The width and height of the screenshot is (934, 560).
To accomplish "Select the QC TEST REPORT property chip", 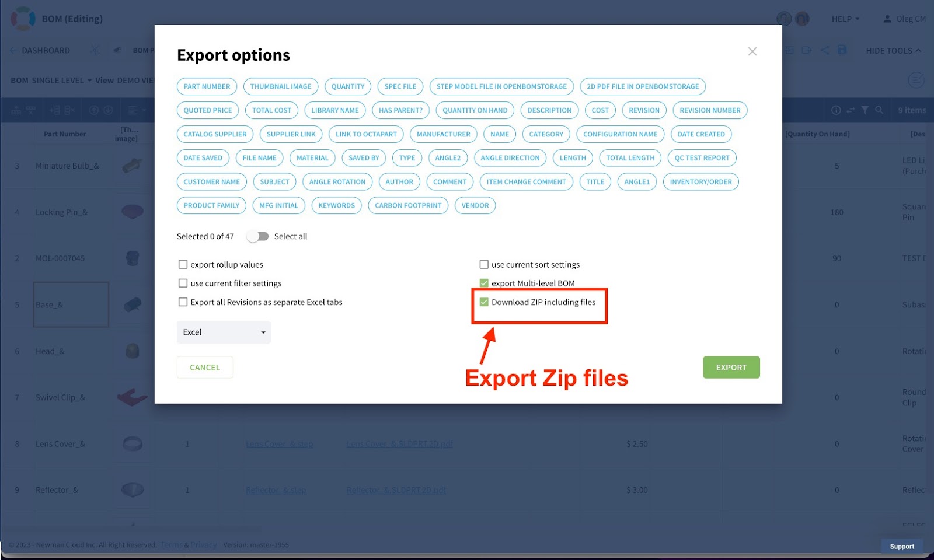I will click(x=702, y=158).
